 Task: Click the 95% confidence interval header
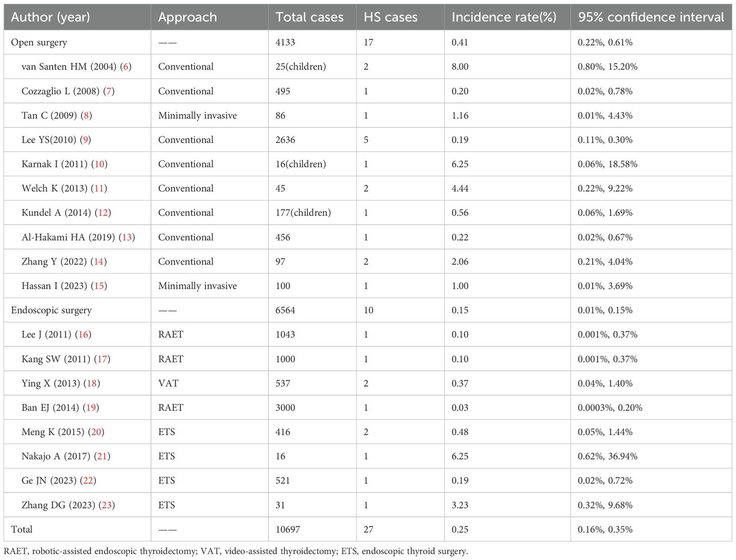650,17
